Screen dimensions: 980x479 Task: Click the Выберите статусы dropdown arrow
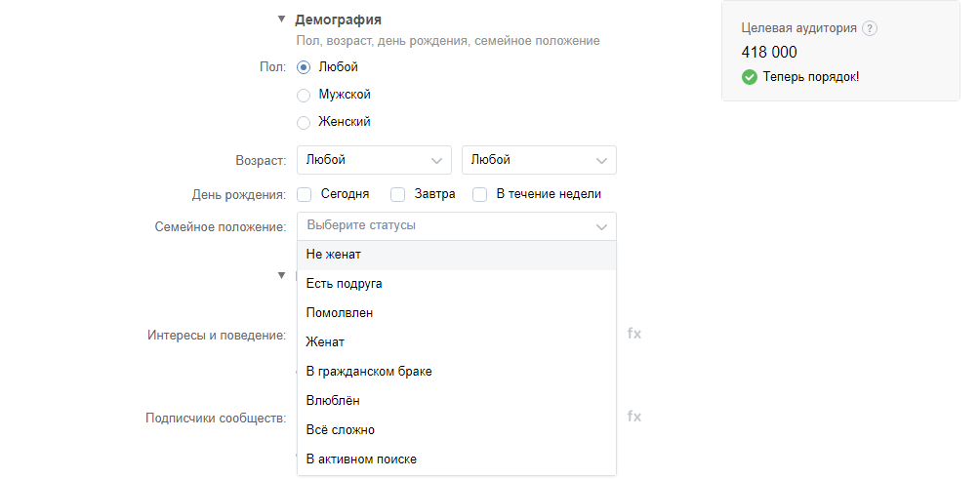601,226
